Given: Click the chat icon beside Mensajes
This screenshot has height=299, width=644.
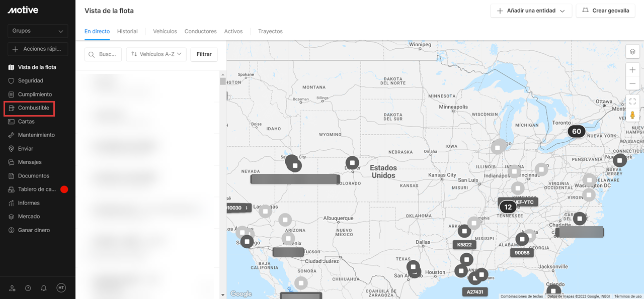Looking at the screenshot, I should click(x=12, y=162).
